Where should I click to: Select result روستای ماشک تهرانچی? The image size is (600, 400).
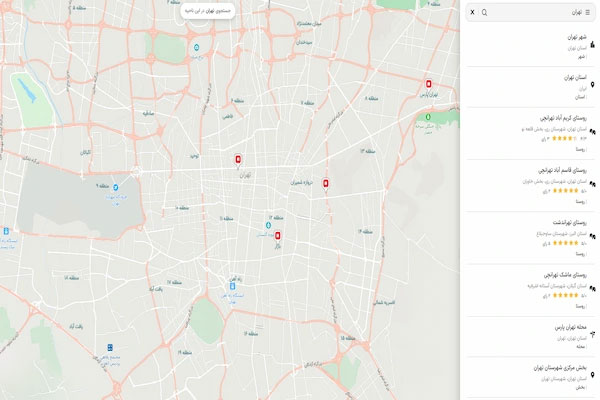point(530,291)
